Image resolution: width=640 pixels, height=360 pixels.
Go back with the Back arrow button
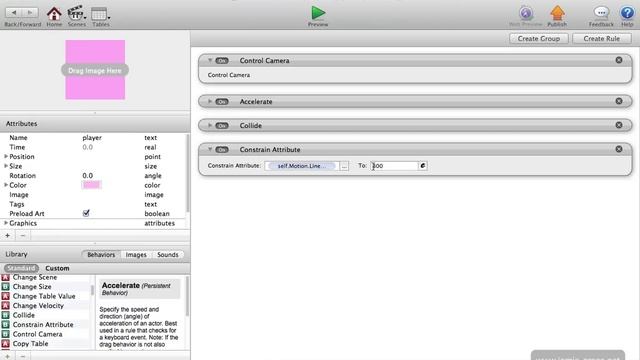[14, 13]
